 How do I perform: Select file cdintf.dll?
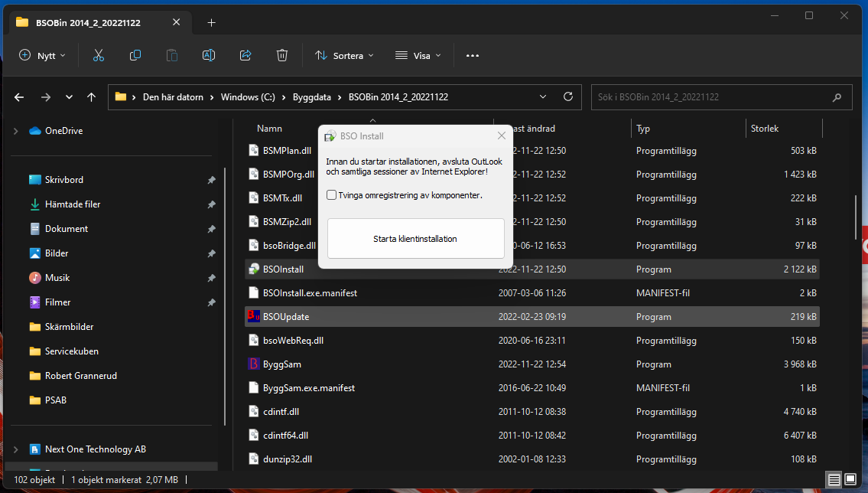281,412
